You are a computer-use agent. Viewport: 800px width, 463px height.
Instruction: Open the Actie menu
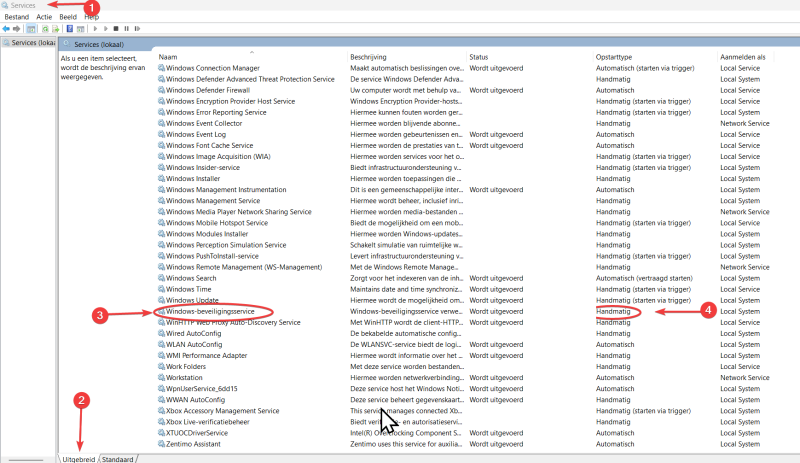pyautogui.click(x=44, y=17)
